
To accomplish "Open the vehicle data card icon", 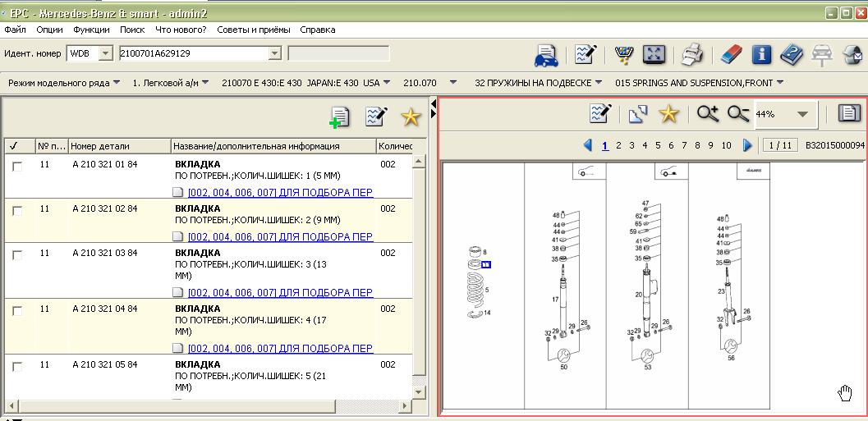I will coord(546,55).
